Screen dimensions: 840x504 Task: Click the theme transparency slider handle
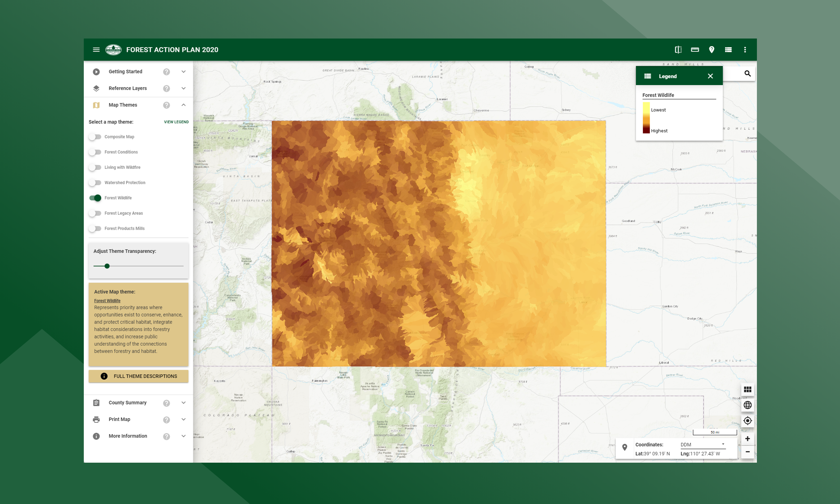click(107, 266)
